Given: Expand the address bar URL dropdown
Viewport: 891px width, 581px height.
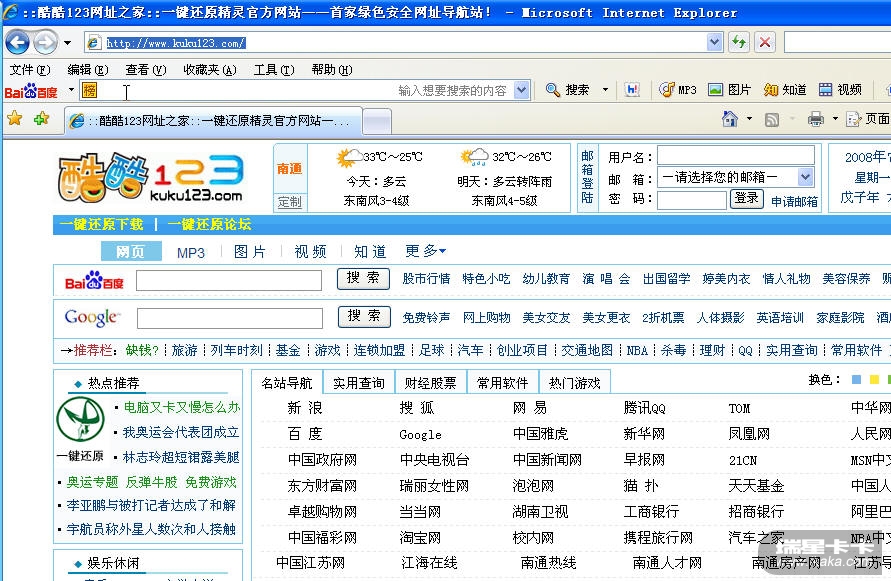Looking at the screenshot, I should coord(714,42).
